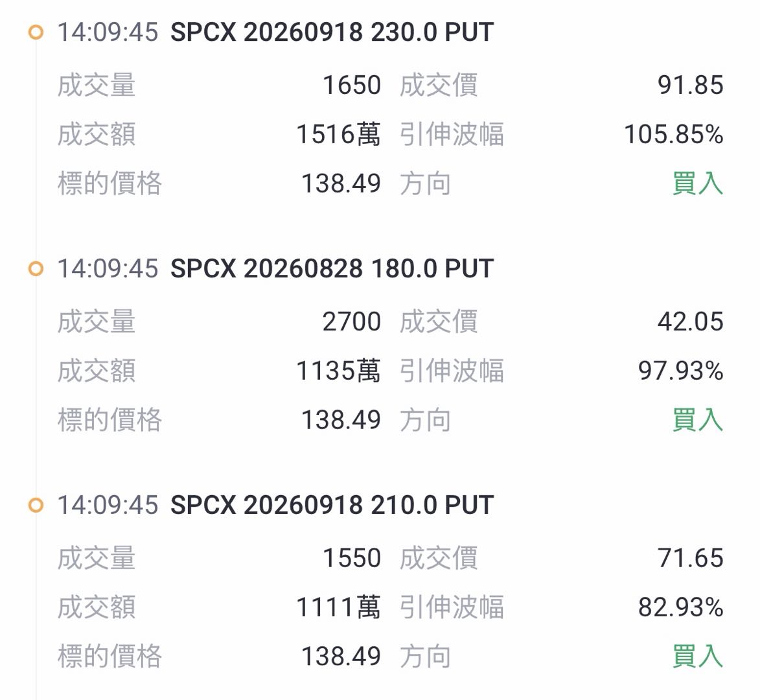Click the orange timeline marker for 180.0 PUT
This screenshot has height=700, width=760.
point(36,268)
